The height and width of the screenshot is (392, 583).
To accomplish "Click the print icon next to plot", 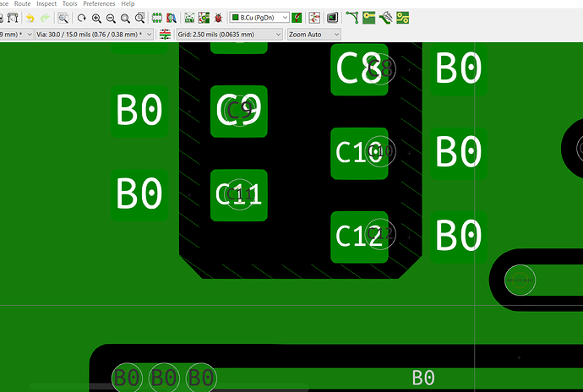I will click(1, 18).
